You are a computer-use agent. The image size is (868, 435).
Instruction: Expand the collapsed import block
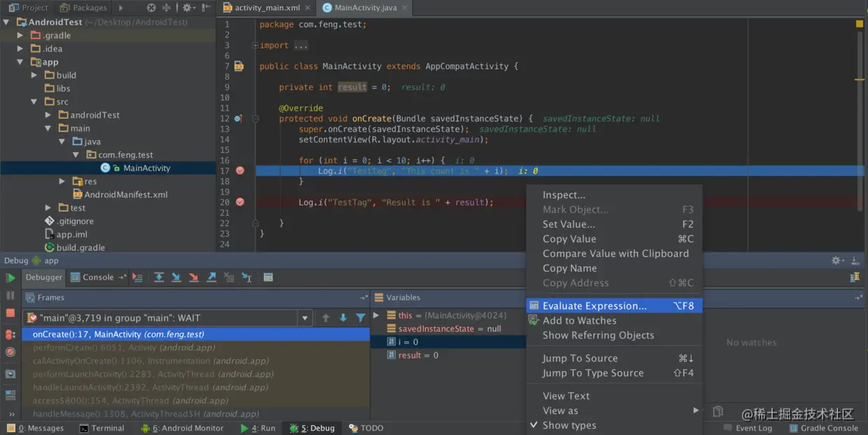[x=255, y=46]
